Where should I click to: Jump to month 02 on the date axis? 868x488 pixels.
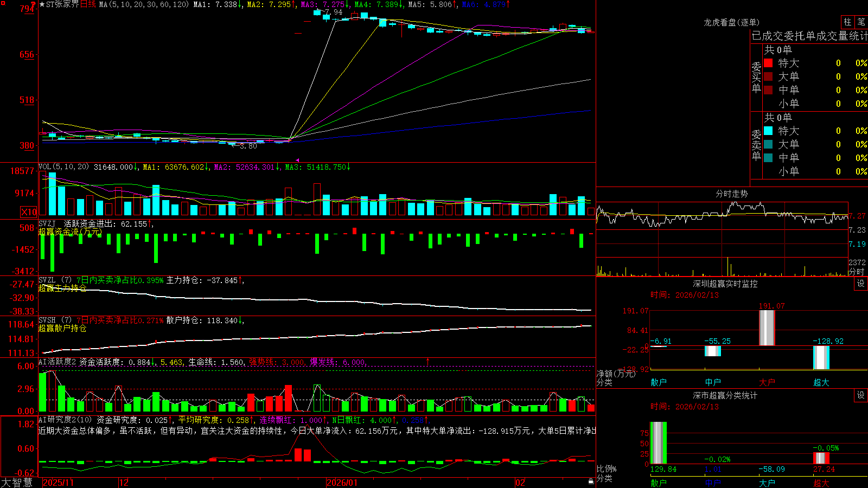[520, 483]
